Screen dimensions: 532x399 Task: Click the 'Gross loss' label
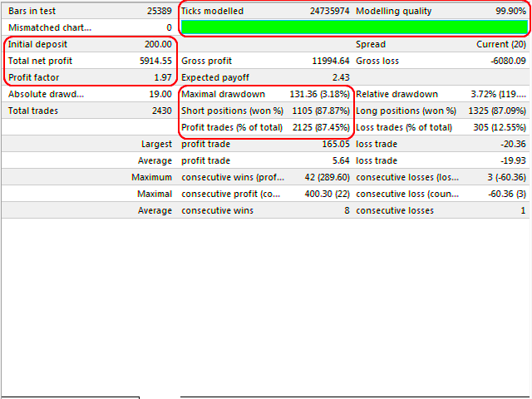(x=377, y=61)
